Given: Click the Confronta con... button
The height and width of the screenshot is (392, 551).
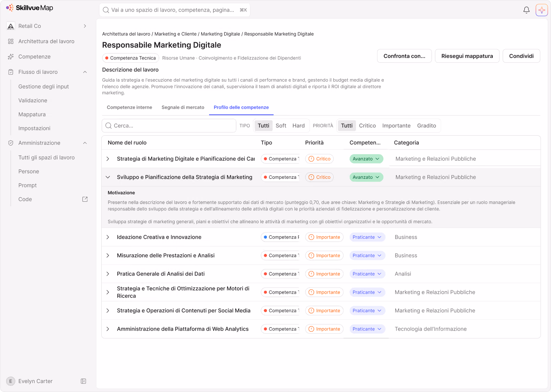Looking at the screenshot, I should (x=404, y=56).
